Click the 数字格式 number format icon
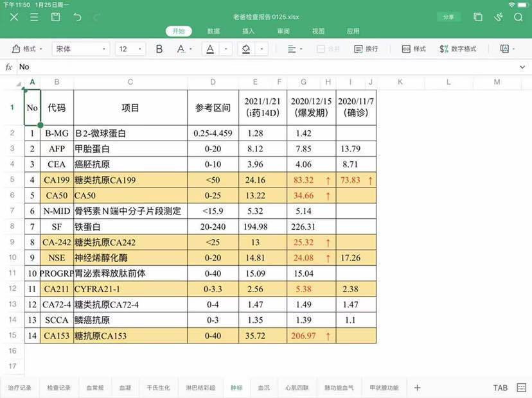532x398 pixels. click(x=457, y=49)
